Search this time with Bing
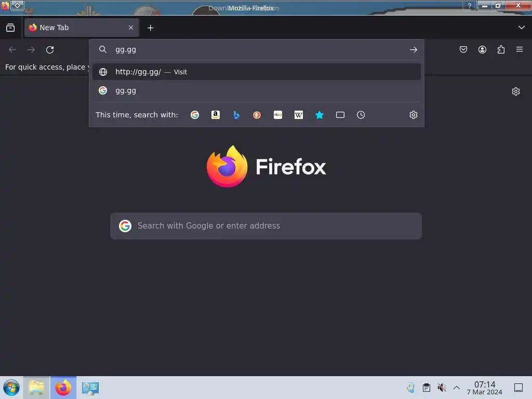 (x=236, y=115)
